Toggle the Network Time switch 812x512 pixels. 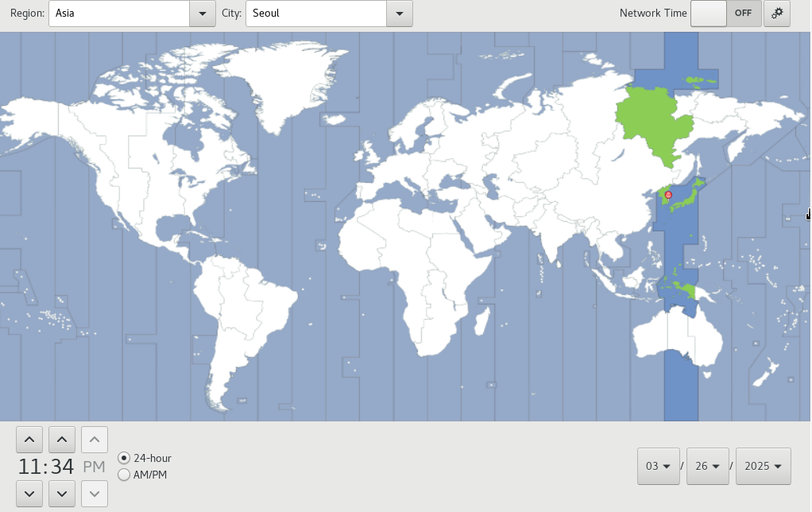(x=726, y=13)
